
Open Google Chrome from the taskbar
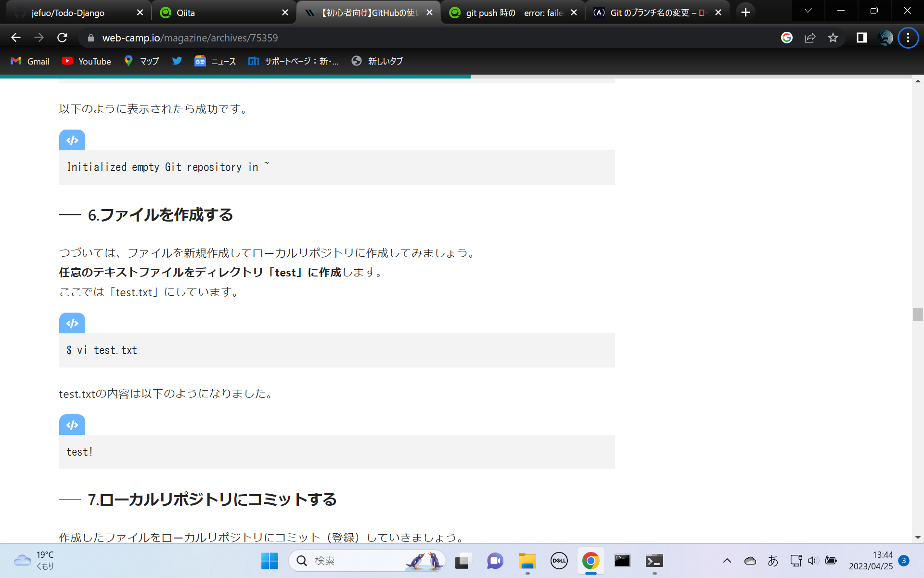click(590, 561)
